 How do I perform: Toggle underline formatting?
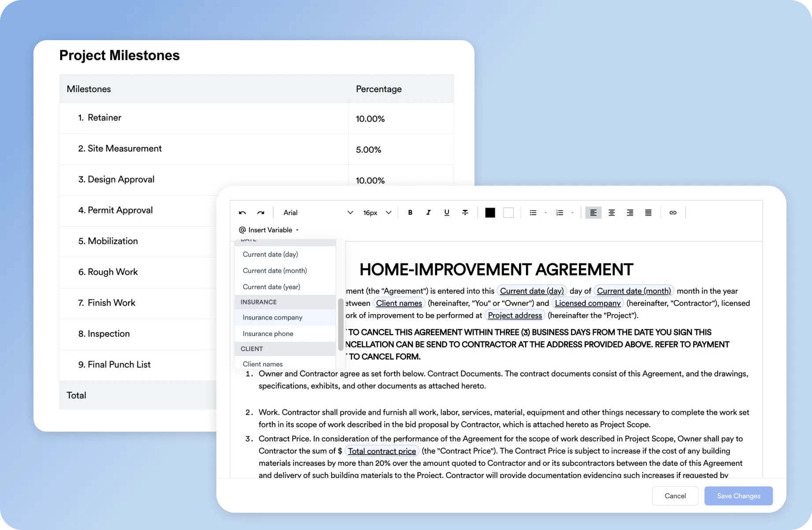click(447, 213)
